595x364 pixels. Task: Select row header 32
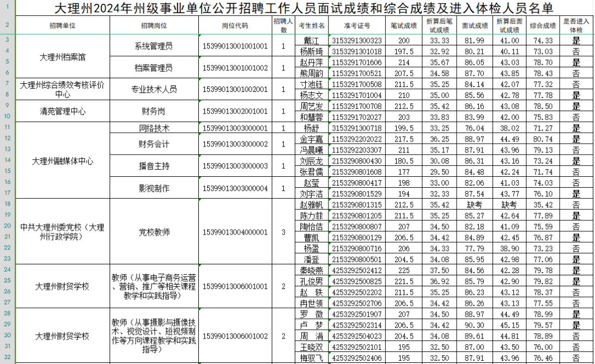click(8, 357)
